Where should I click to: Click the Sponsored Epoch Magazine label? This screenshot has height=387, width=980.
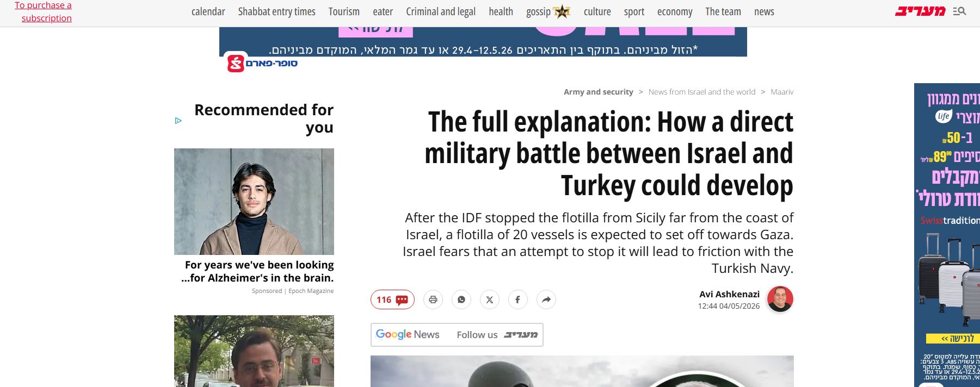point(293,291)
